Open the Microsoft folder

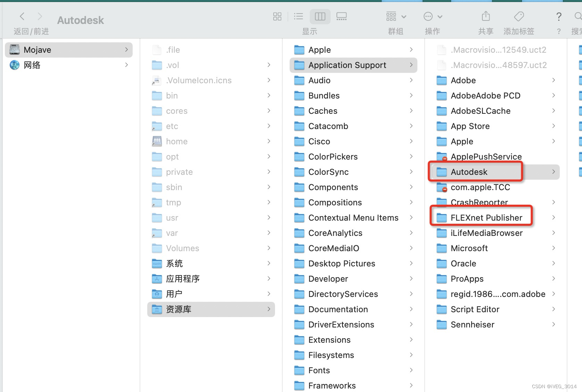pyautogui.click(x=469, y=248)
